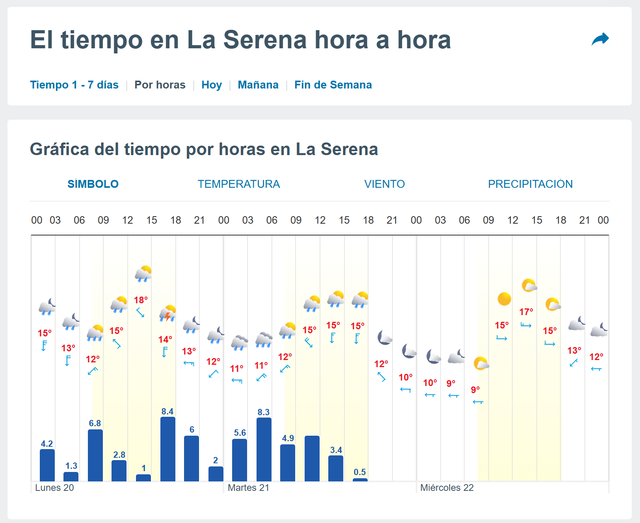Click the 2.8 precipitation bar
This screenshot has width=640, height=523.
[x=119, y=471]
